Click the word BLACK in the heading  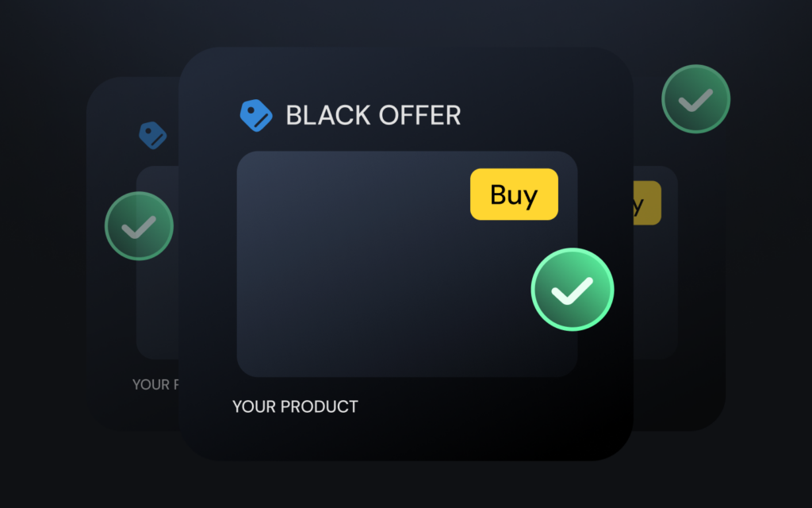[327, 115]
